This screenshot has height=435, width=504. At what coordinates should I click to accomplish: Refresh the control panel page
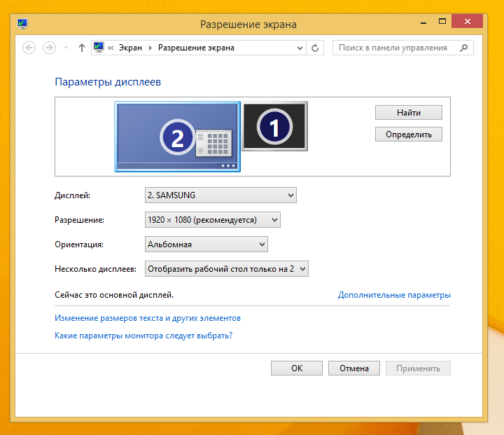pos(315,48)
